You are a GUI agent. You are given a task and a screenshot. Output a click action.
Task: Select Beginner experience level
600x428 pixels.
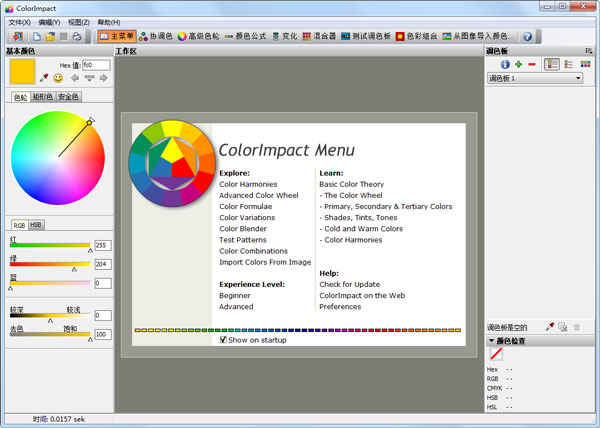click(235, 296)
